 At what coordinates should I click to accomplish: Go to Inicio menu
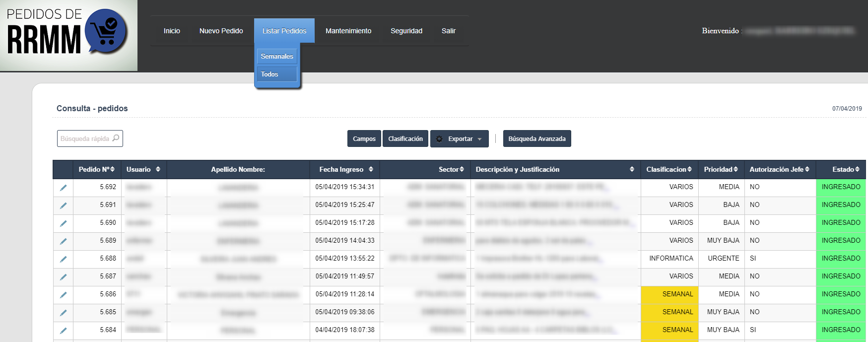coord(172,31)
